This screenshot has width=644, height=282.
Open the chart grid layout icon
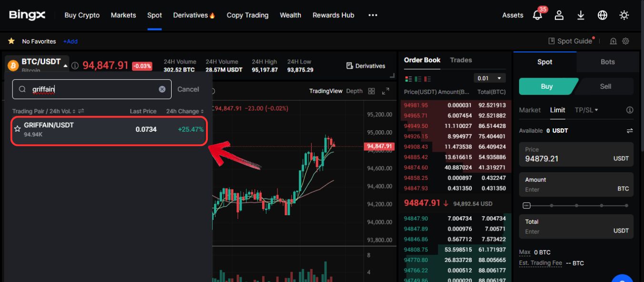pos(372,91)
